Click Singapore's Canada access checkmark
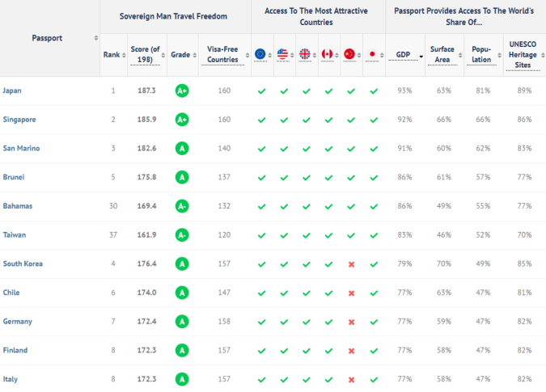Image resolution: width=546 pixels, height=392 pixels. pyautogui.click(x=328, y=120)
